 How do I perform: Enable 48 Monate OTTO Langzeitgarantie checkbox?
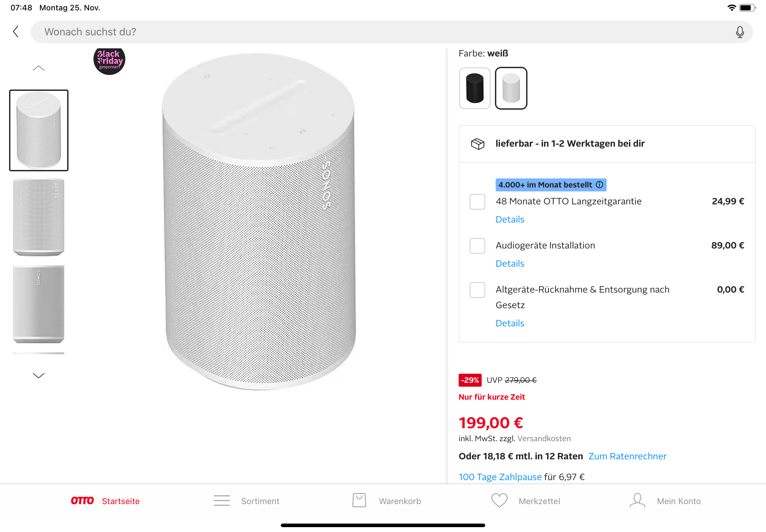[477, 202]
